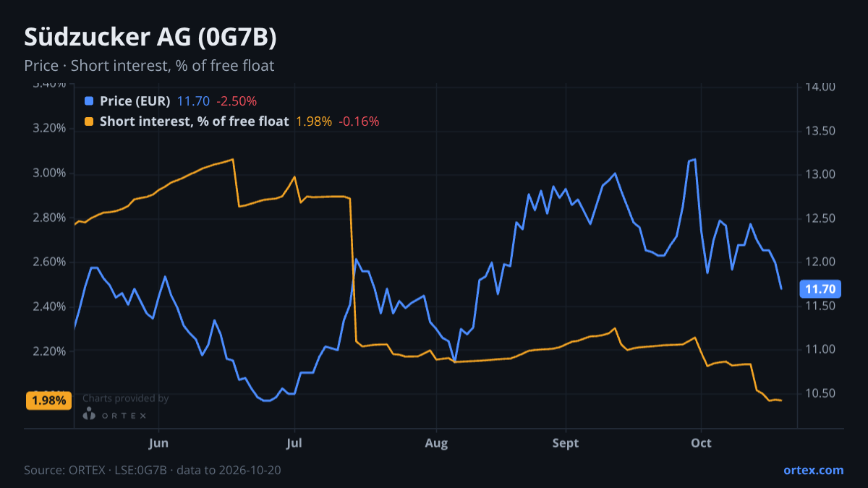Click the 10.50 right axis label
The width and height of the screenshot is (868, 488).
820,393
